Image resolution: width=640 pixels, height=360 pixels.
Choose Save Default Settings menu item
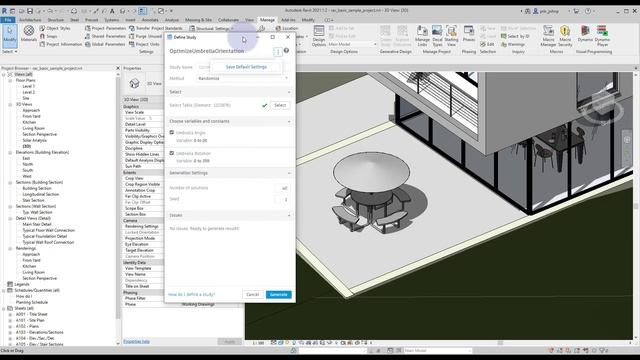point(246,67)
